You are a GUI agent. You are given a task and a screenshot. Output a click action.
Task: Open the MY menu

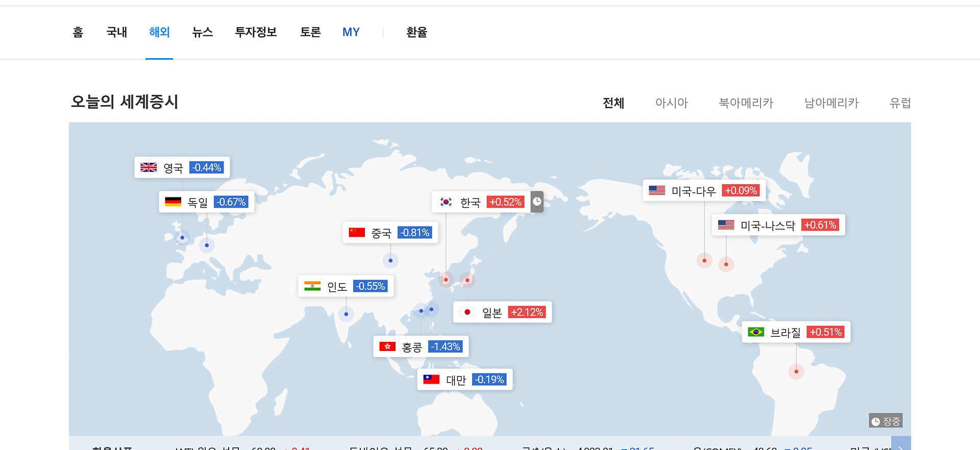(x=351, y=32)
